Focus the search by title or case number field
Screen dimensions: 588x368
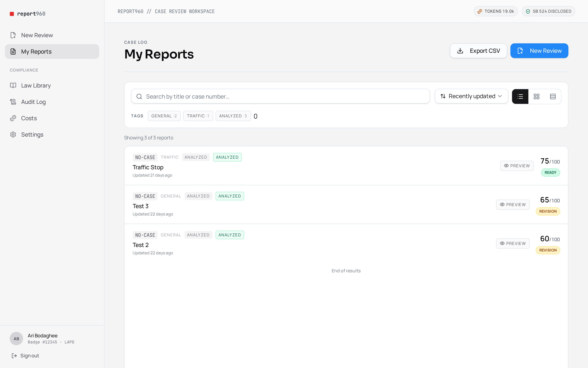(x=280, y=96)
